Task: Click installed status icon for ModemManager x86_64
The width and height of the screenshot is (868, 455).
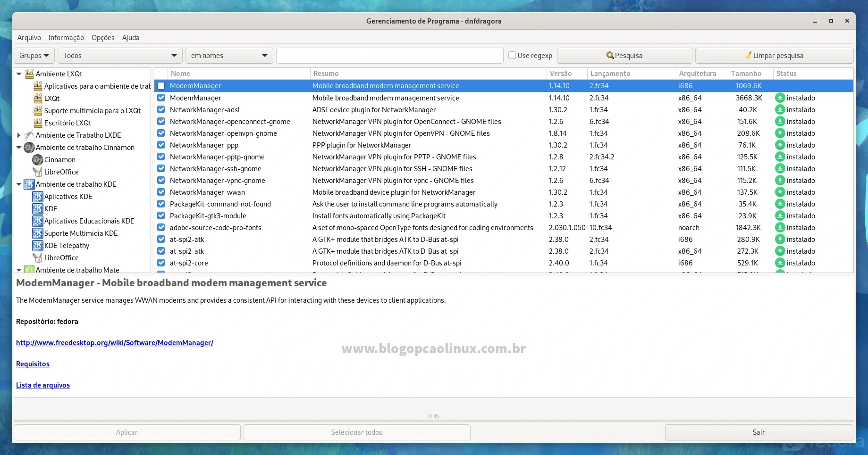Action: pos(780,98)
